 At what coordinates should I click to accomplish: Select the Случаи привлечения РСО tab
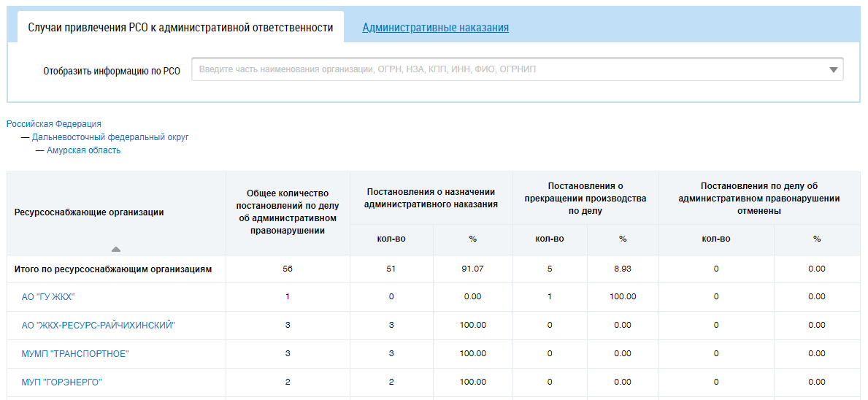180,28
